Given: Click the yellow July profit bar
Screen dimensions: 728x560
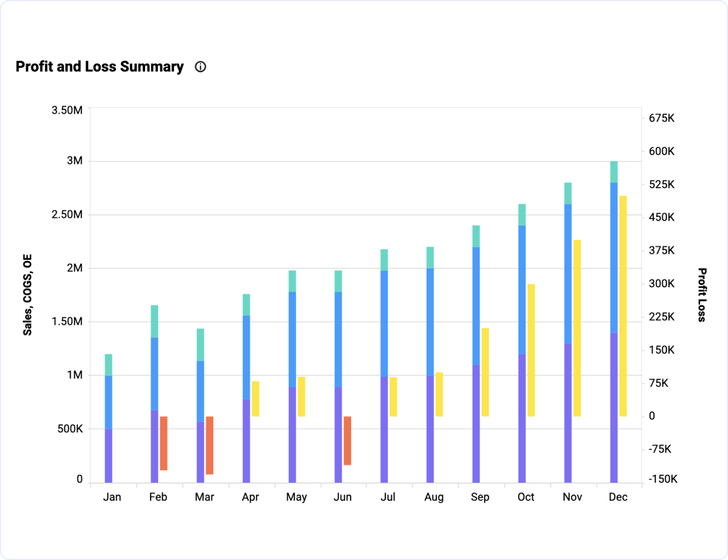Looking at the screenshot, I should pyautogui.click(x=393, y=396).
